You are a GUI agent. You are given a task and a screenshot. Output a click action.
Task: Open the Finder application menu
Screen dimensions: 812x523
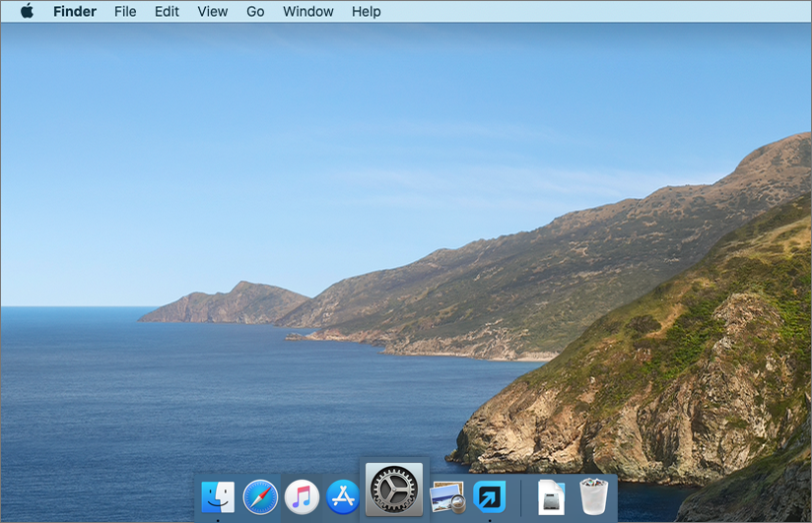(75, 12)
